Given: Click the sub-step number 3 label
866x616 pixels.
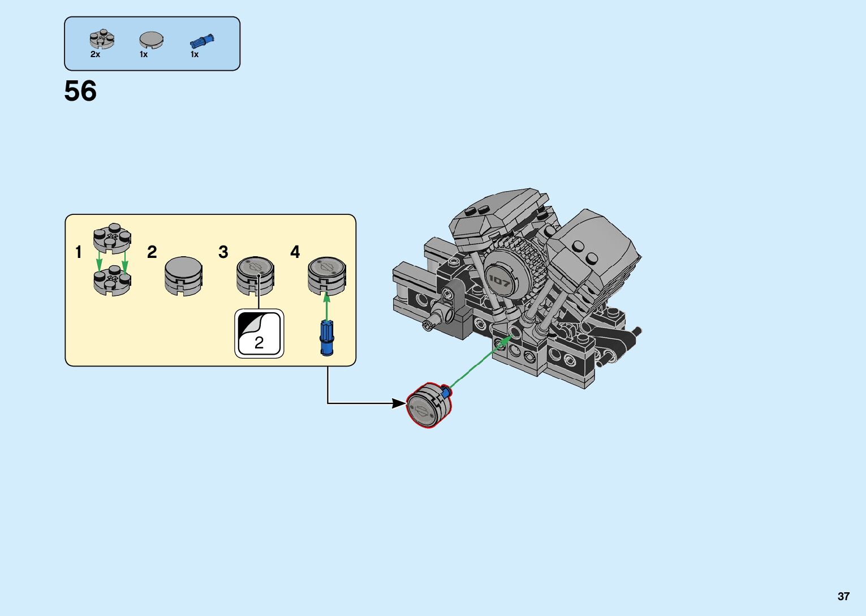Looking at the screenshot, I should click(223, 252).
